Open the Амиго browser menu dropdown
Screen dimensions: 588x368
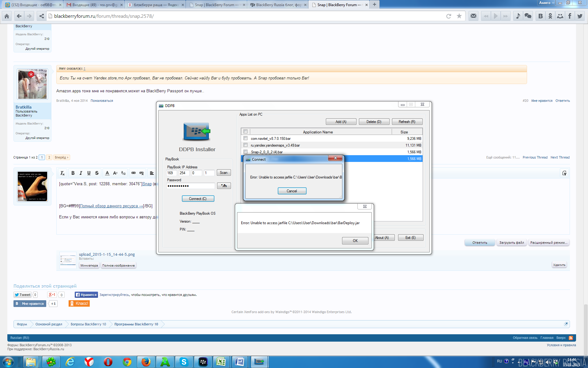547,3
